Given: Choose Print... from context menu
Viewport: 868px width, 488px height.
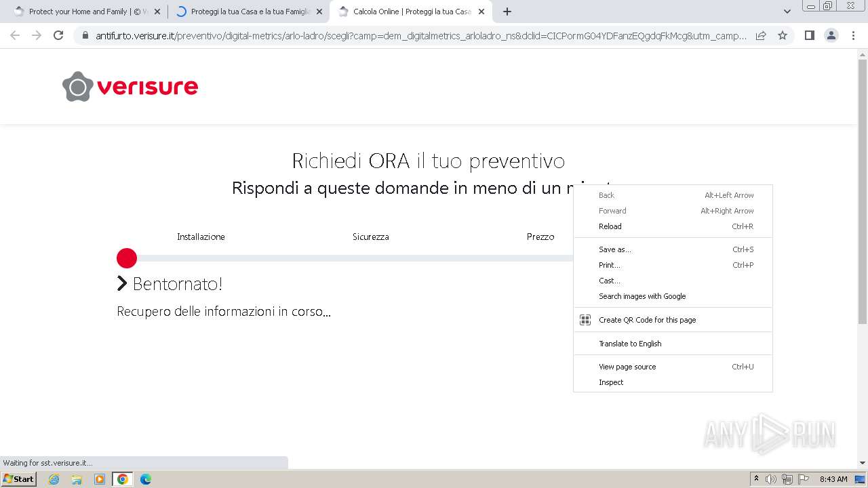Looking at the screenshot, I should pos(673,265).
